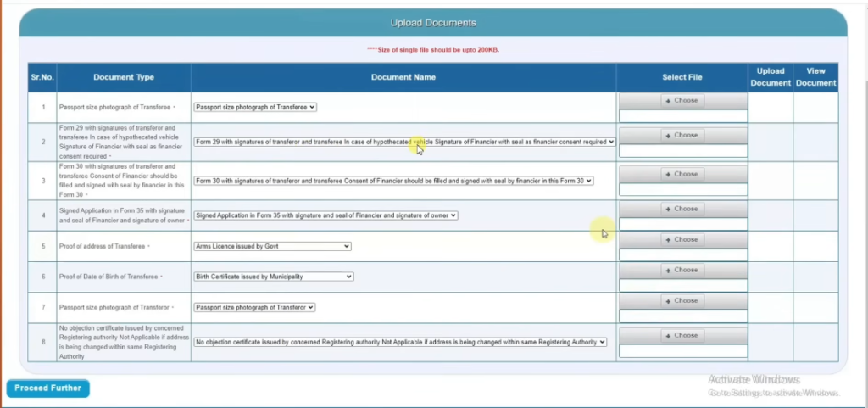
Task: Click Choose button for Form 29 row
Action: (682, 136)
